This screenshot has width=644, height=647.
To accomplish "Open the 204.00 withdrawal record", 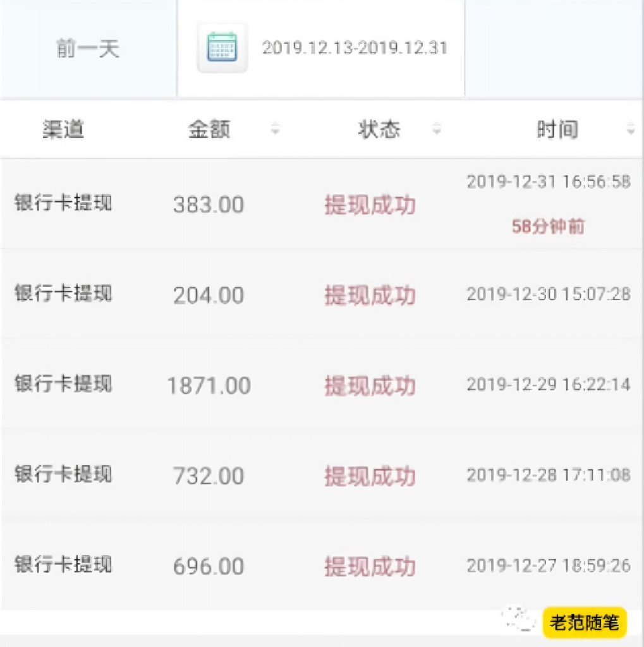I will click(209, 295).
